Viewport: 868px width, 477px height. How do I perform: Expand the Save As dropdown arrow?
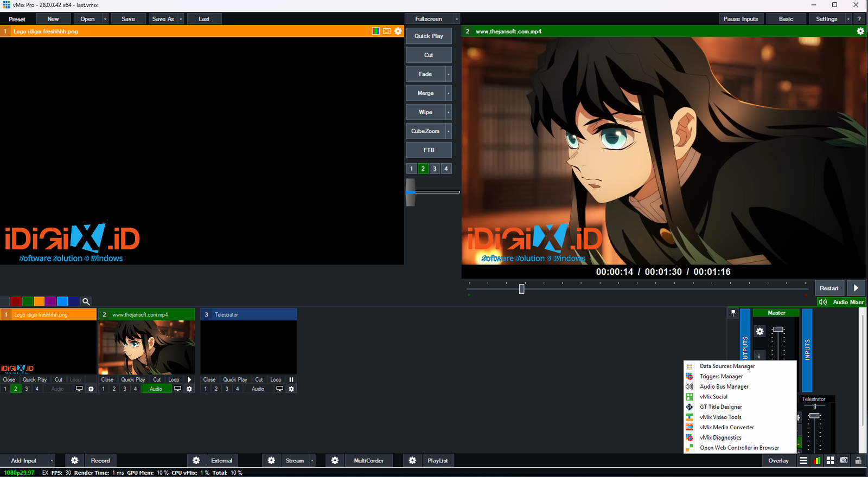click(181, 19)
